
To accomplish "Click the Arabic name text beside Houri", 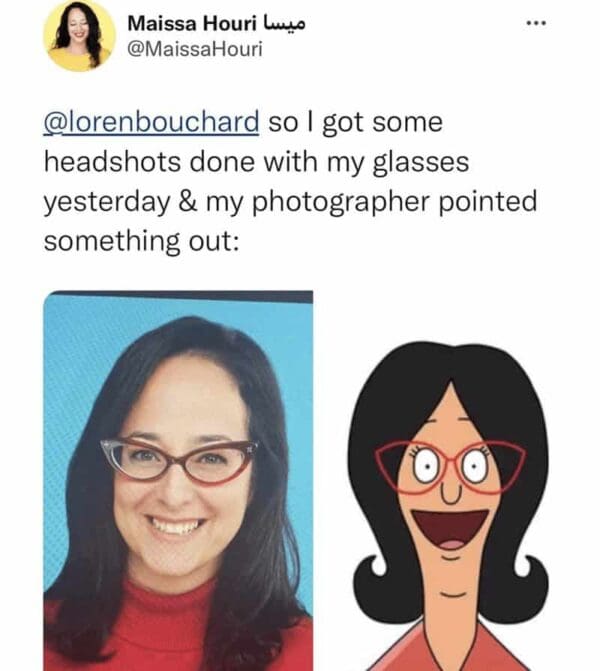I will 282,23.
